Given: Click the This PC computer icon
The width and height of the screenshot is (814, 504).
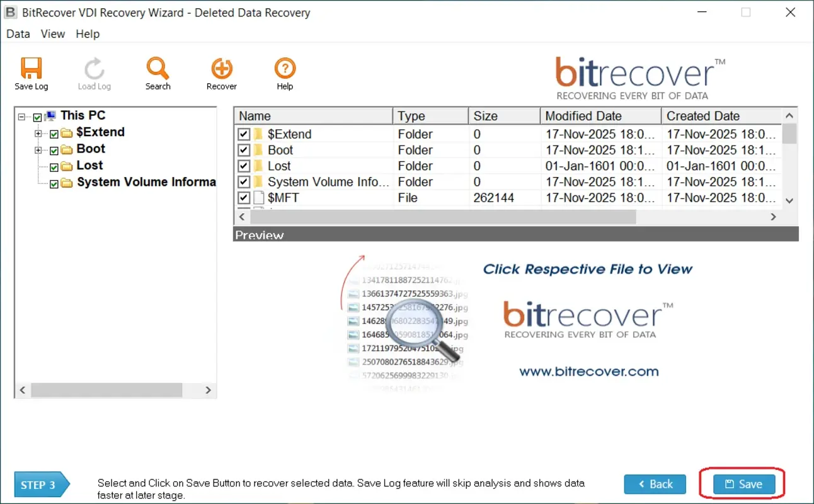Looking at the screenshot, I should [49, 115].
